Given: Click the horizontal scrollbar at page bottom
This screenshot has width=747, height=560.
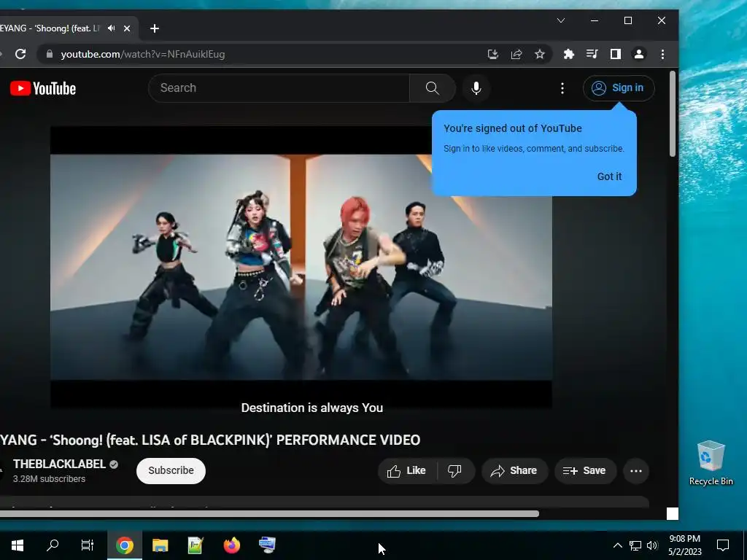Looking at the screenshot, I should pos(269,514).
